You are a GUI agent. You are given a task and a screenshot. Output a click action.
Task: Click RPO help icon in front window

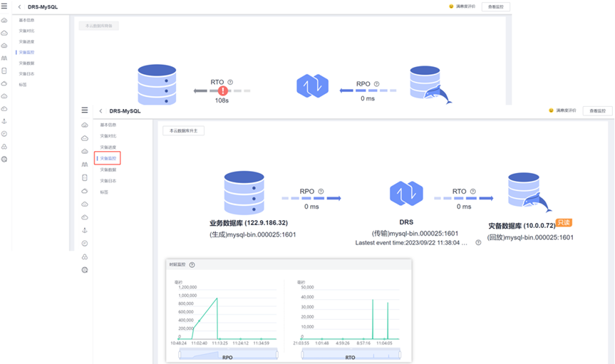click(321, 192)
